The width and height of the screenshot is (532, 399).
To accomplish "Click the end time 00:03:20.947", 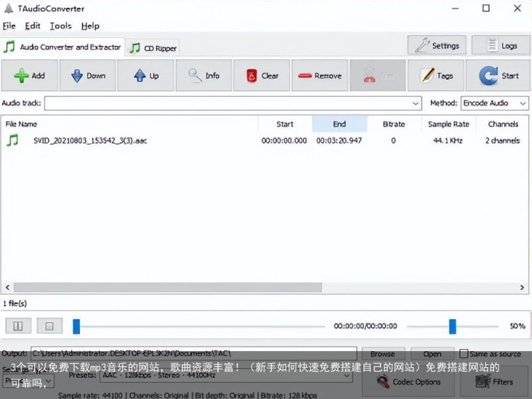I will point(339,140).
